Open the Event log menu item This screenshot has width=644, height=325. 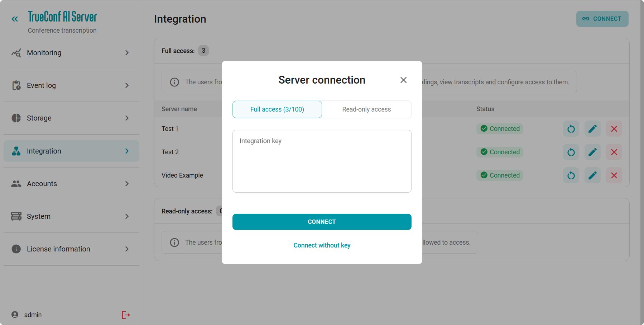41,85
